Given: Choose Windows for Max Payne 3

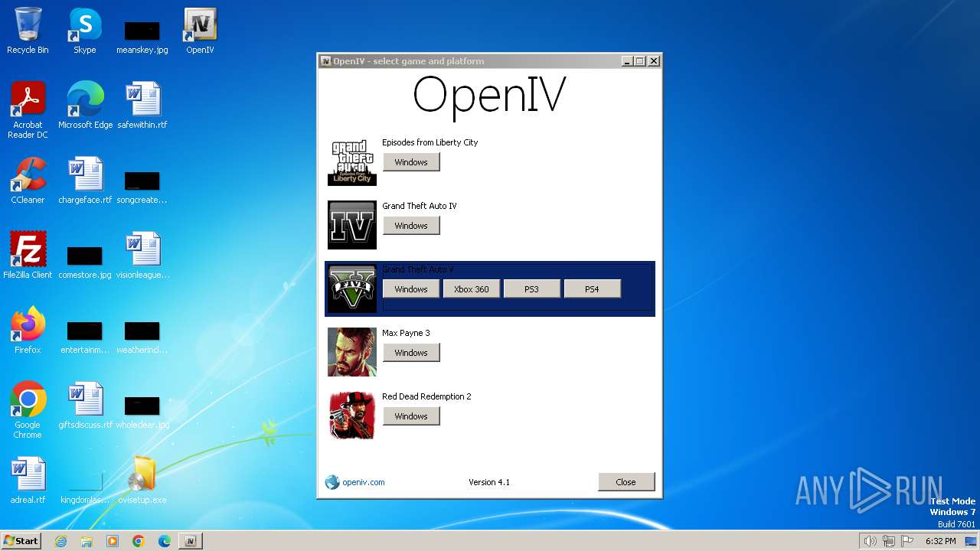Looking at the screenshot, I should click(411, 353).
